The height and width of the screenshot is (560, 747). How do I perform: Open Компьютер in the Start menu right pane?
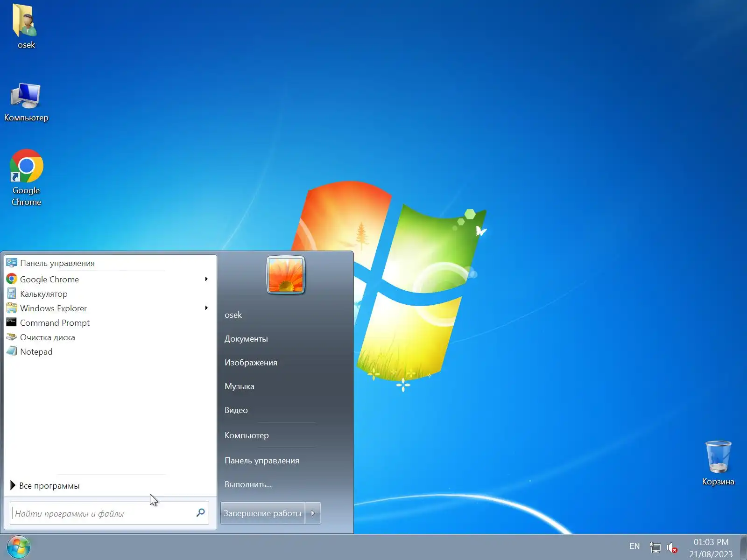(x=247, y=435)
